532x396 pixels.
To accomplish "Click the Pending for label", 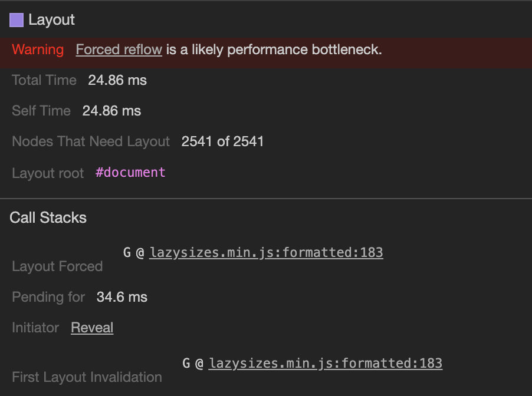I will click(48, 297).
